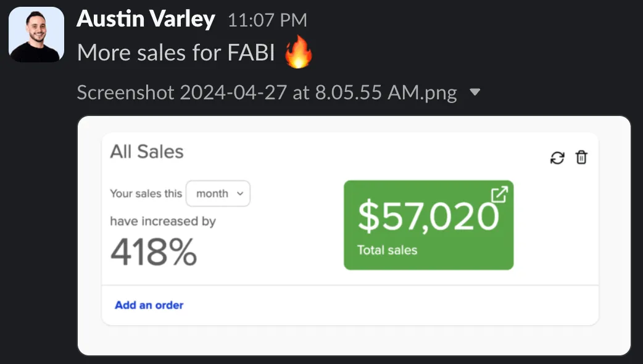Click the 418% increase figure

(154, 251)
